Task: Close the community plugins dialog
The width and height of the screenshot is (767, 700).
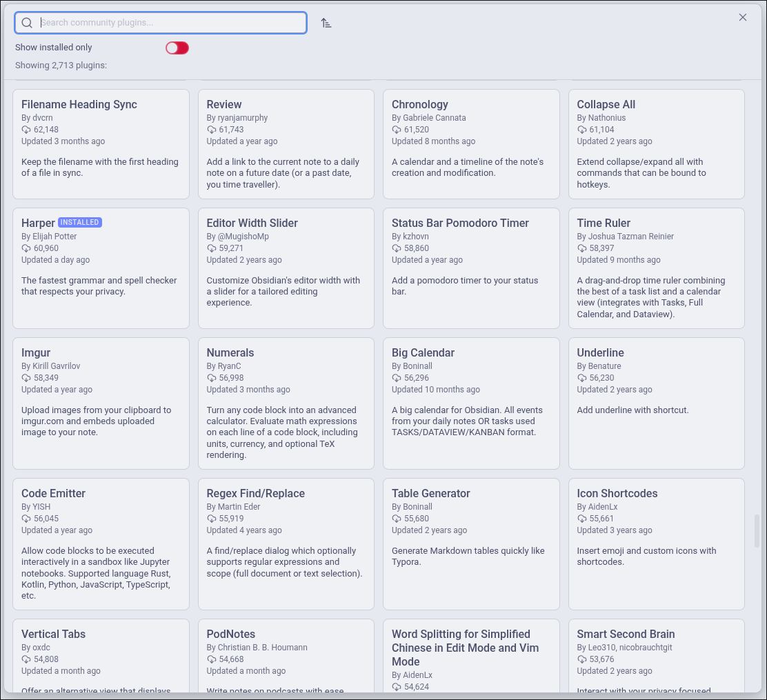Action: click(743, 17)
